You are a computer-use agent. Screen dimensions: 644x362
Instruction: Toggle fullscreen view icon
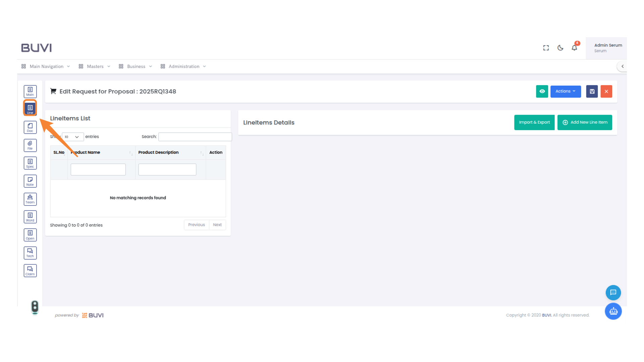point(546,48)
